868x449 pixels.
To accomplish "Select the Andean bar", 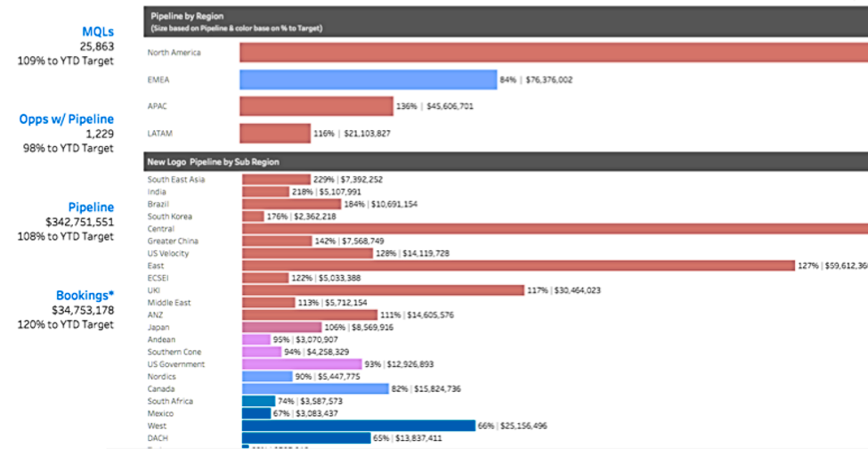I will [x=256, y=339].
